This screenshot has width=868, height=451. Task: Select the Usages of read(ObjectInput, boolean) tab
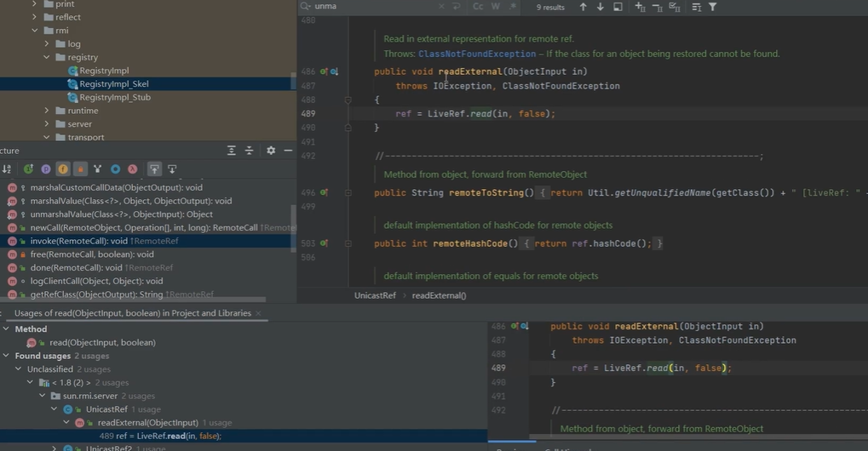(x=132, y=313)
